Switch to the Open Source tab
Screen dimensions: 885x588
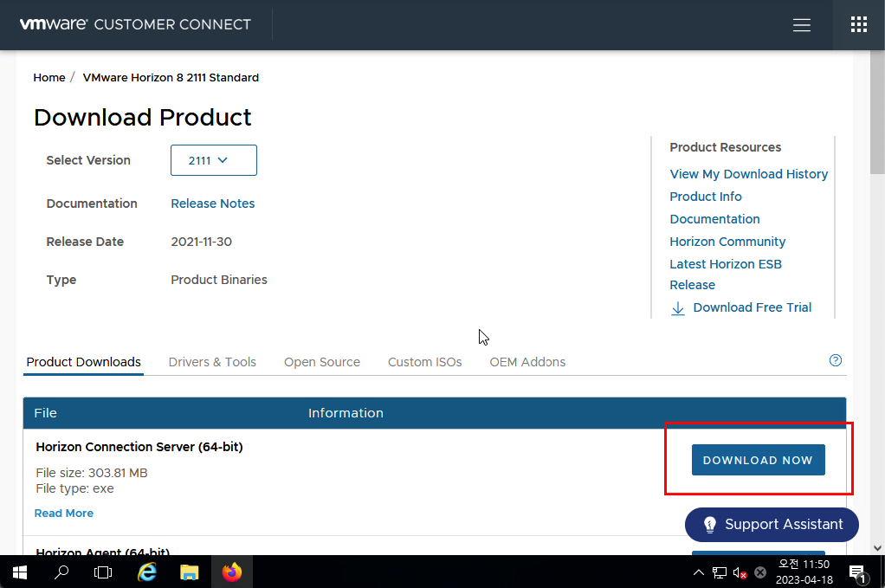[x=322, y=362]
